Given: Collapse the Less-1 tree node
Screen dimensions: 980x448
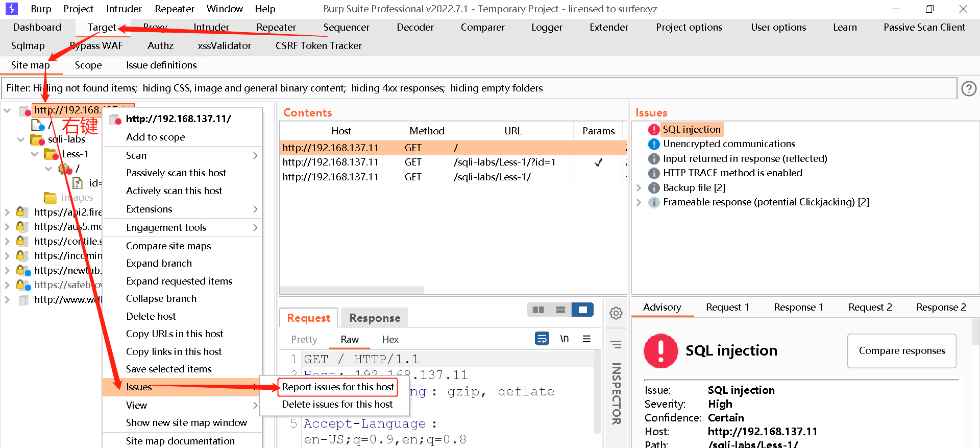Looking at the screenshot, I should [35, 154].
